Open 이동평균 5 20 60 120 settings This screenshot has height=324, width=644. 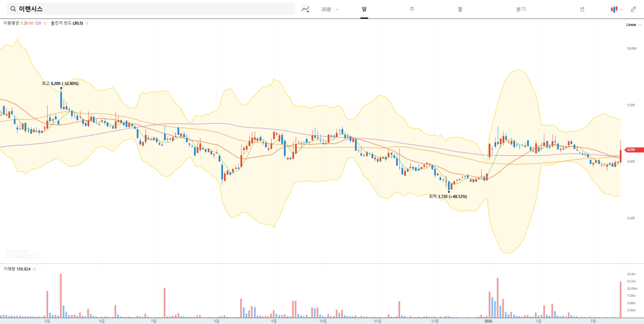(x=22, y=23)
